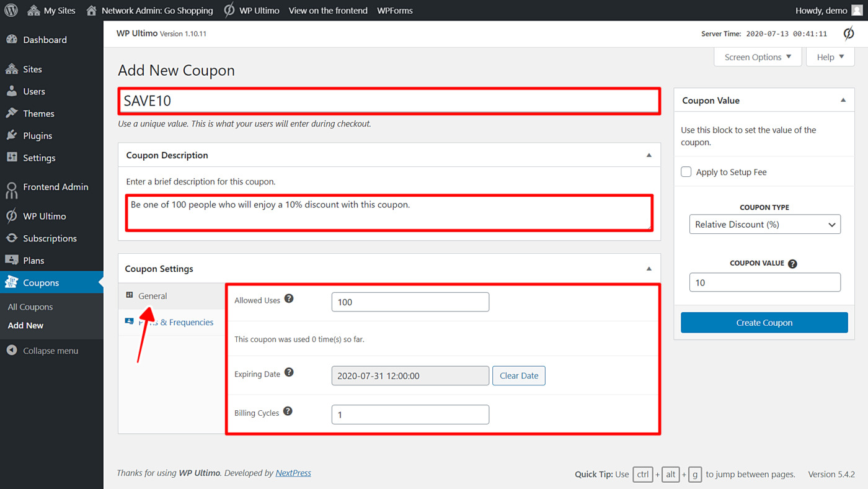Edit the Billing Cycles field
Image resolution: width=868 pixels, height=489 pixels.
(x=410, y=415)
